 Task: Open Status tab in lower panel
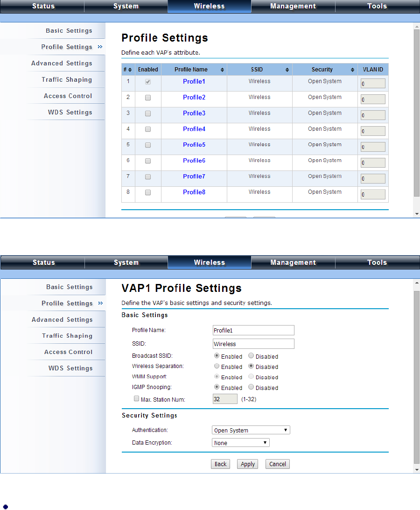43,262
